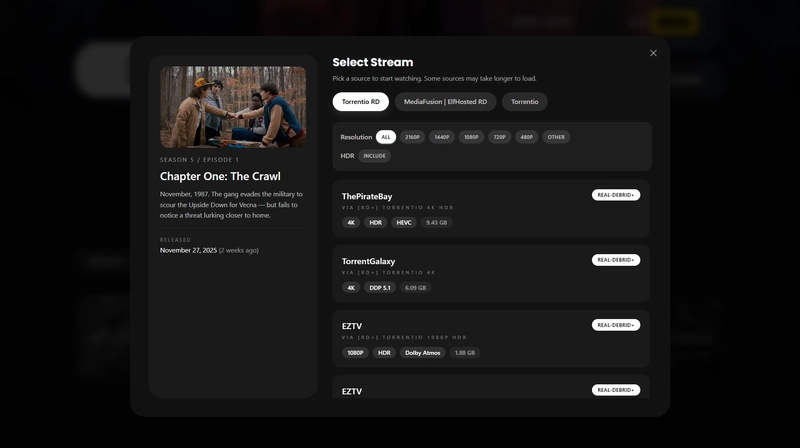
Task: Click Real-Debrid+ badge on ThePirateBay
Action: (616, 195)
